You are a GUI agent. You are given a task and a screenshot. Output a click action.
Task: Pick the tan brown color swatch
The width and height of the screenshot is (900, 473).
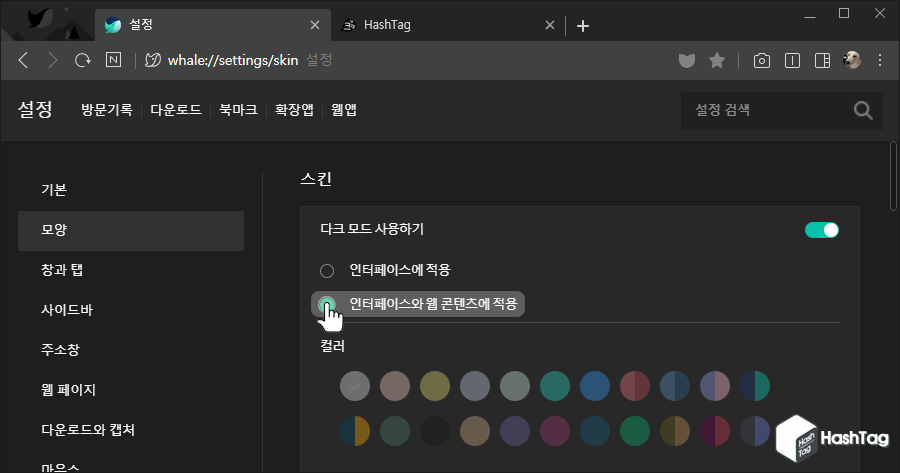coord(475,431)
